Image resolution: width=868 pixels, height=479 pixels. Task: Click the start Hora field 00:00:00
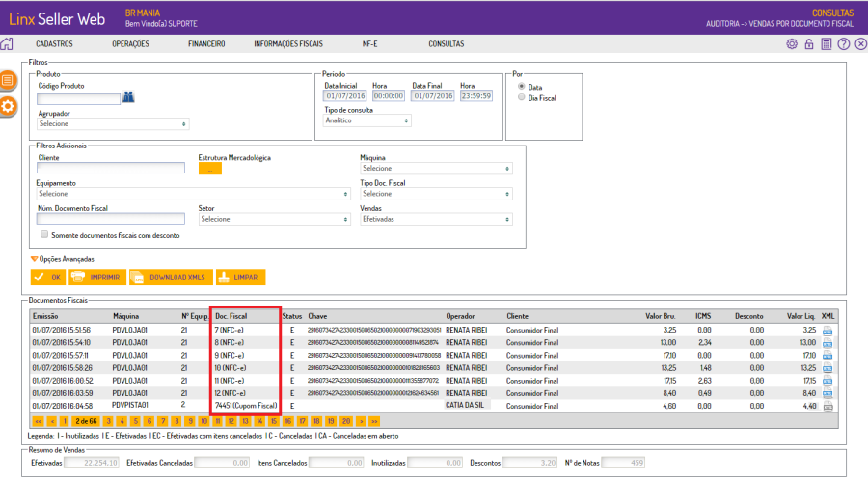(388, 96)
